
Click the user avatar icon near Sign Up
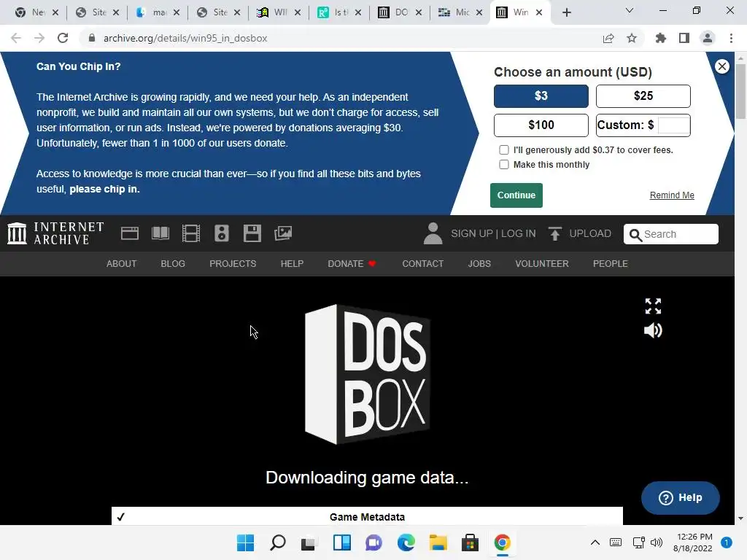433,233
